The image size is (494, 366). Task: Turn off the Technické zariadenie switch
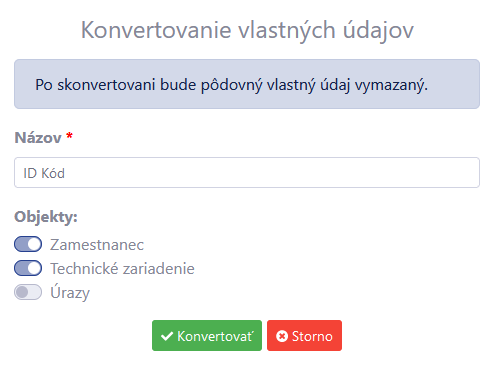[28, 268]
